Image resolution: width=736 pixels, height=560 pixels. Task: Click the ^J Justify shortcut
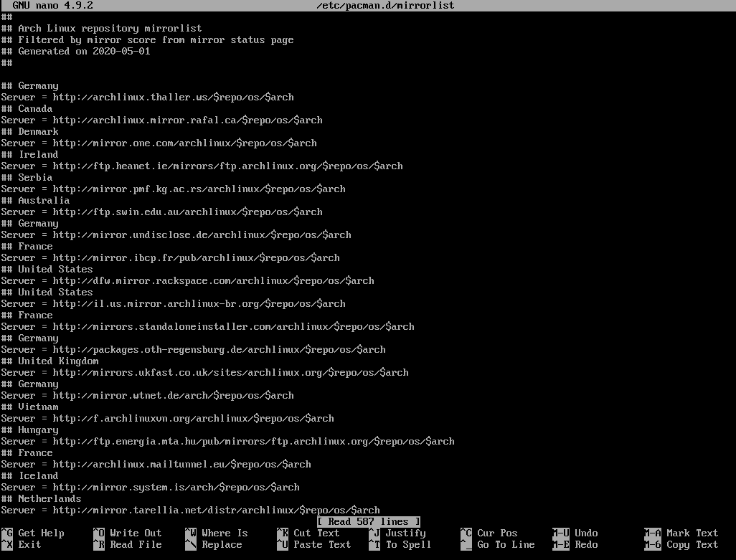point(397,533)
